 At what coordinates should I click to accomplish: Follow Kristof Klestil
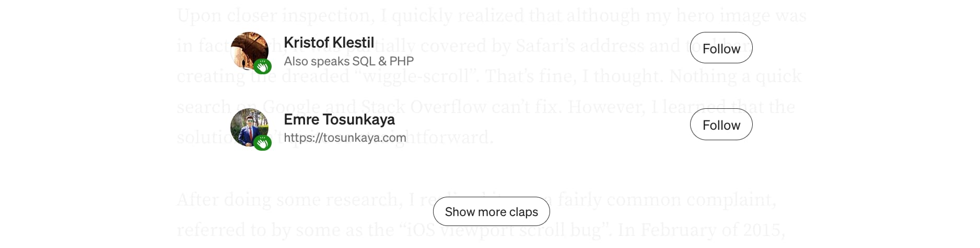coord(721,48)
